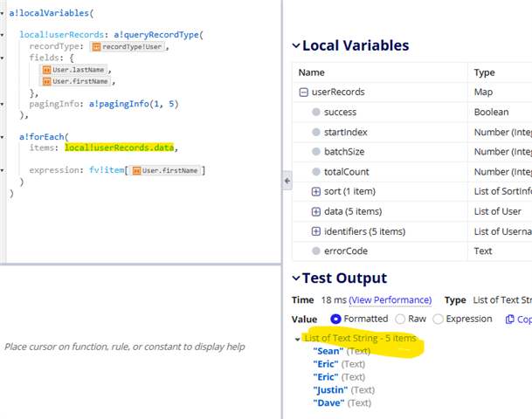This screenshot has height=419, width=532.
Task: Collapse the List of Text String output
Action: coord(297,339)
